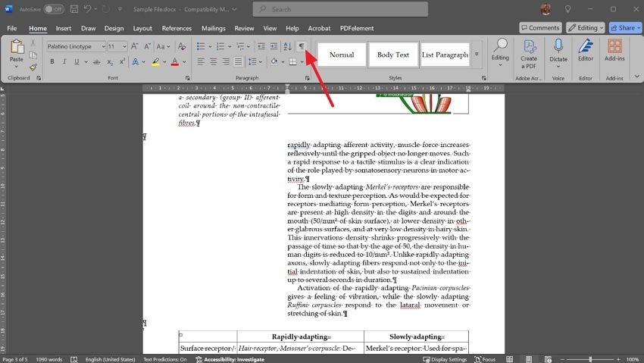Open Text Effects and Typography icon

135,62
